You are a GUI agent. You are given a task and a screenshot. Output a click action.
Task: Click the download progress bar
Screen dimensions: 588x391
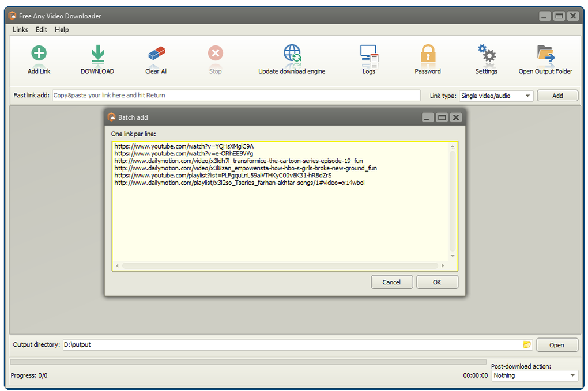248,362
